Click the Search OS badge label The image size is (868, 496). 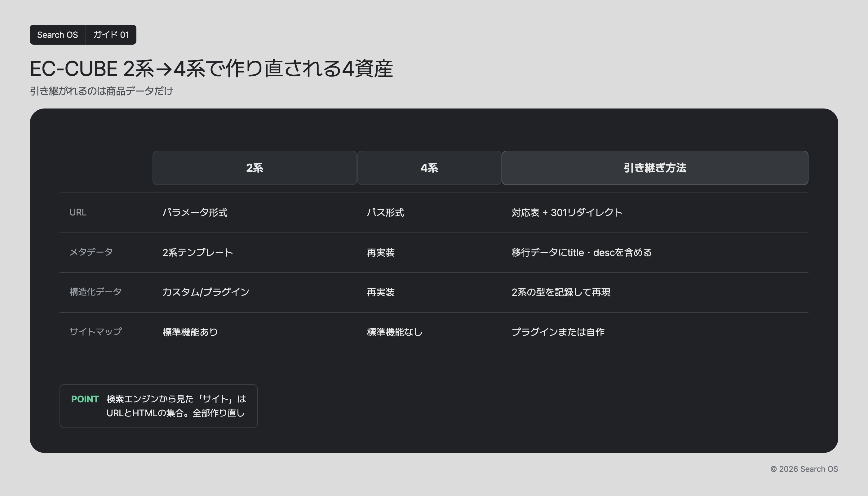pyautogui.click(x=58, y=35)
